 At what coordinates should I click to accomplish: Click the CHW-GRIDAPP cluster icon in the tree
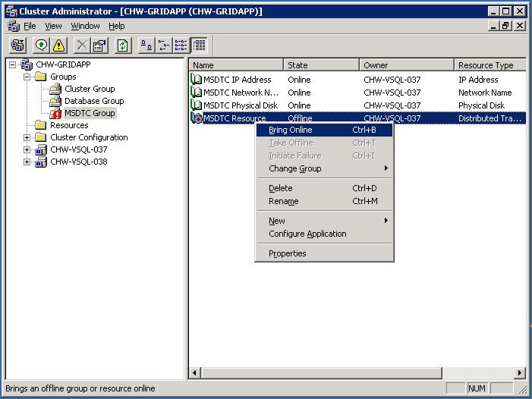(27, 64)
